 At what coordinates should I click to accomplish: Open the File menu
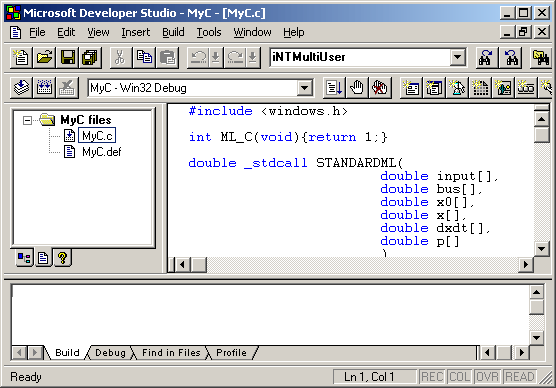(x=37, y=32)
